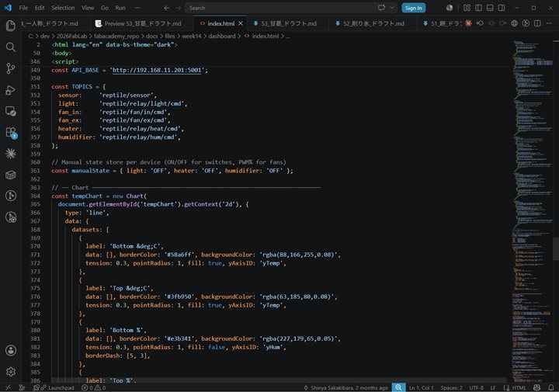Close the index.html tab
559x392 pixels.
(x=241, y=23)
